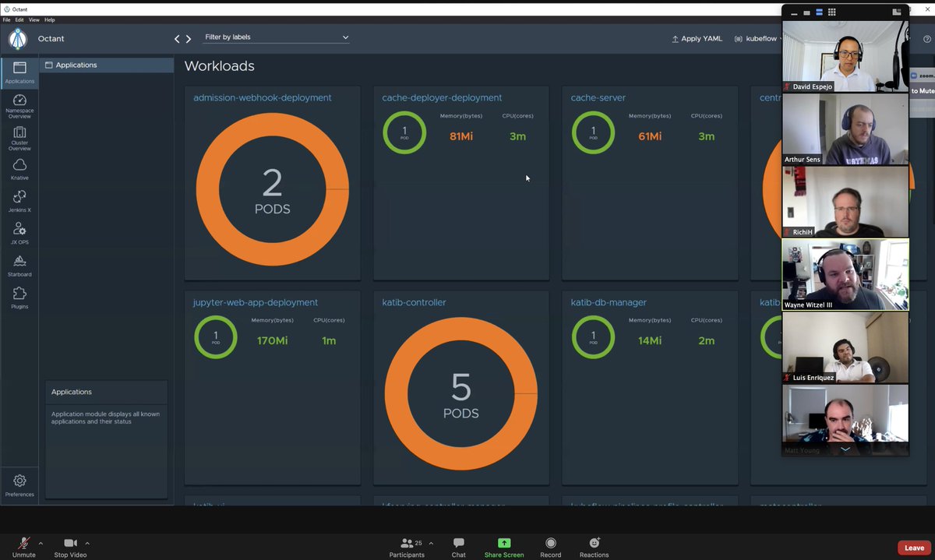Click the 170Mi memory value

273,340
